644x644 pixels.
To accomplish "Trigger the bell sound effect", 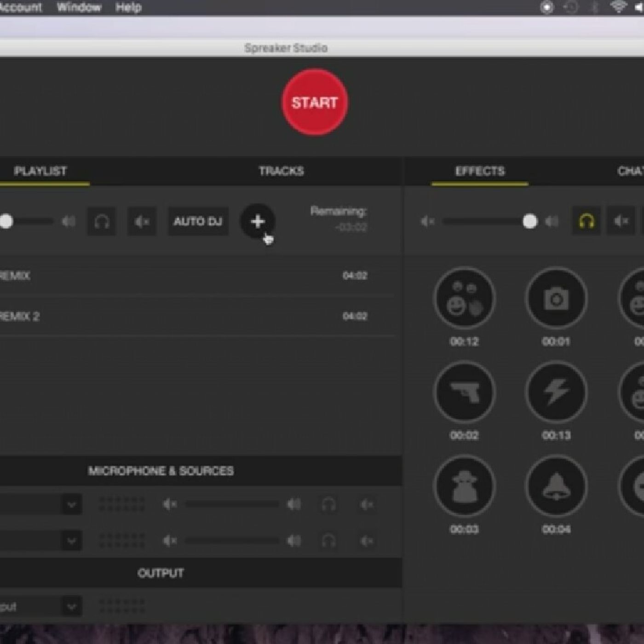I will (556, 486).
